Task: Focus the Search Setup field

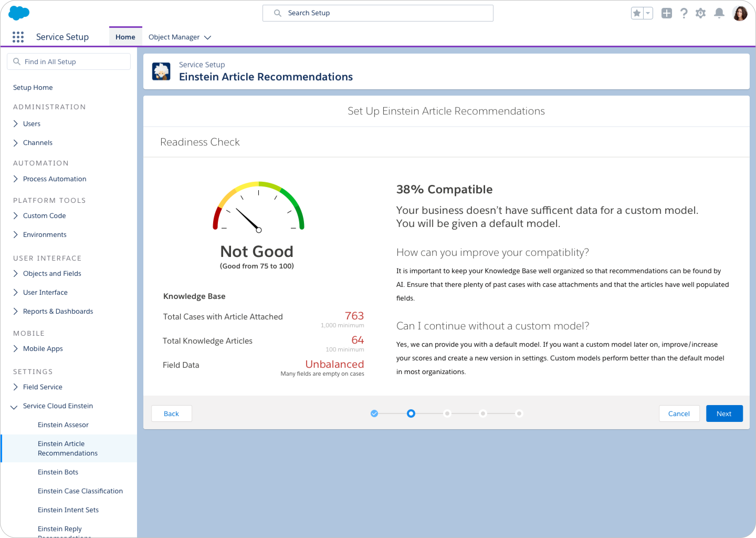Action: click(x=378, y=13)
